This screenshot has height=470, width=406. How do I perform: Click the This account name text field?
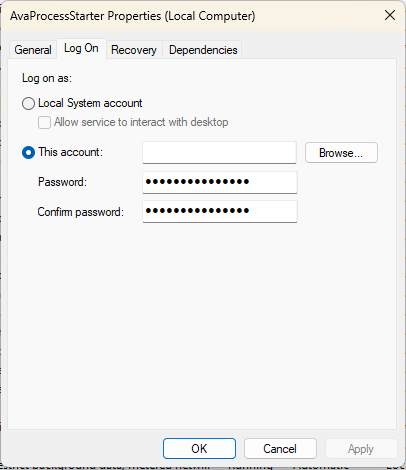pyautogui.click(x=219, y=153)
